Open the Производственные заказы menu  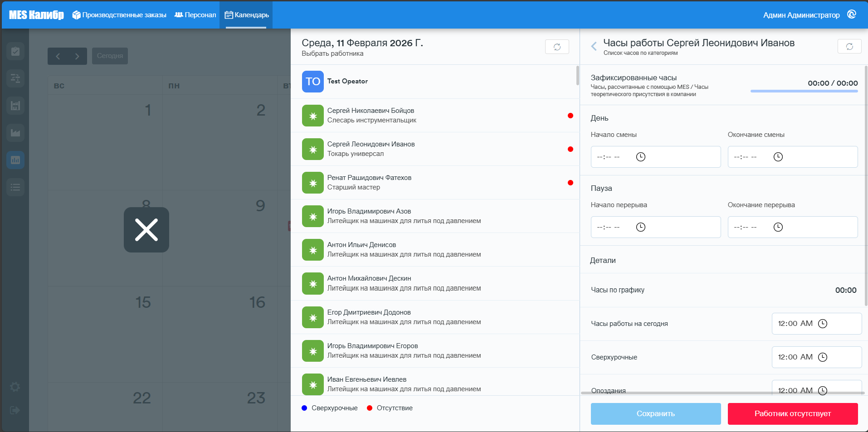tap(119, 15)
